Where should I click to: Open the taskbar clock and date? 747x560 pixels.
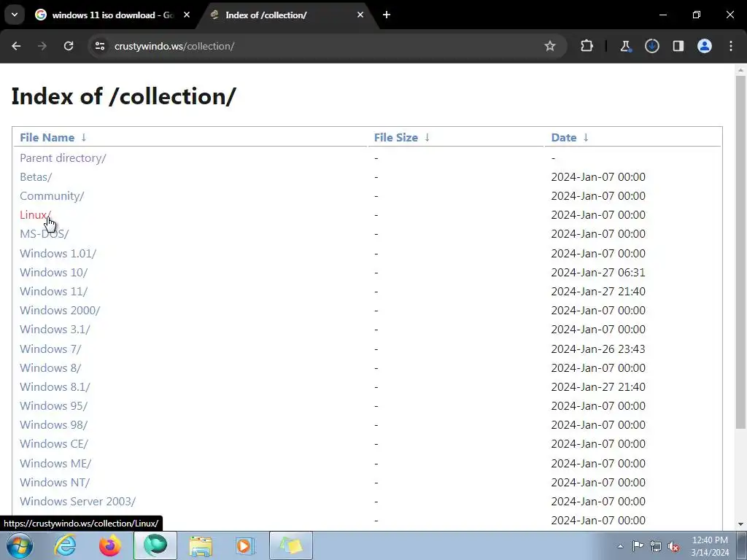coord(710,546)
